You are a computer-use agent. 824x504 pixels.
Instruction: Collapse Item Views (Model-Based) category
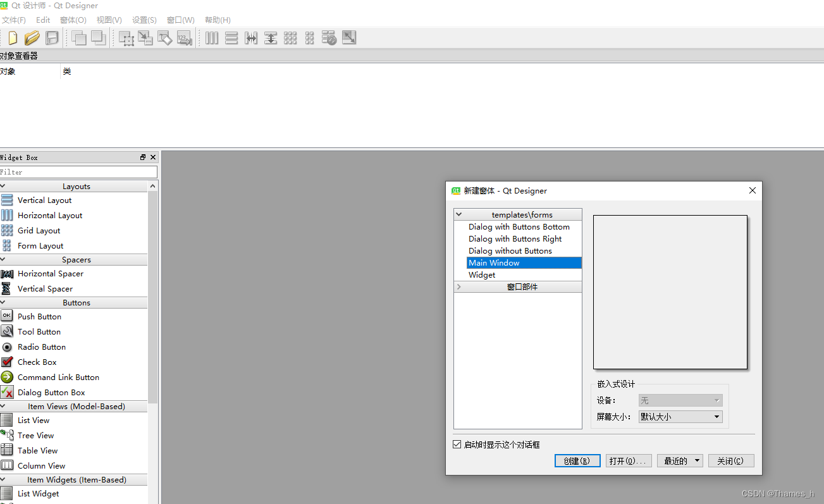point(3,406)
